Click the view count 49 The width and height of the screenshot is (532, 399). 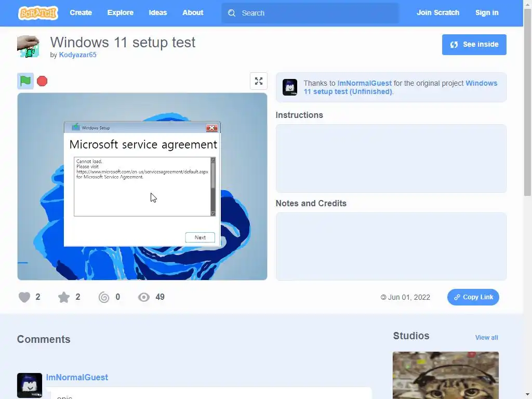[x=160, y=297]
